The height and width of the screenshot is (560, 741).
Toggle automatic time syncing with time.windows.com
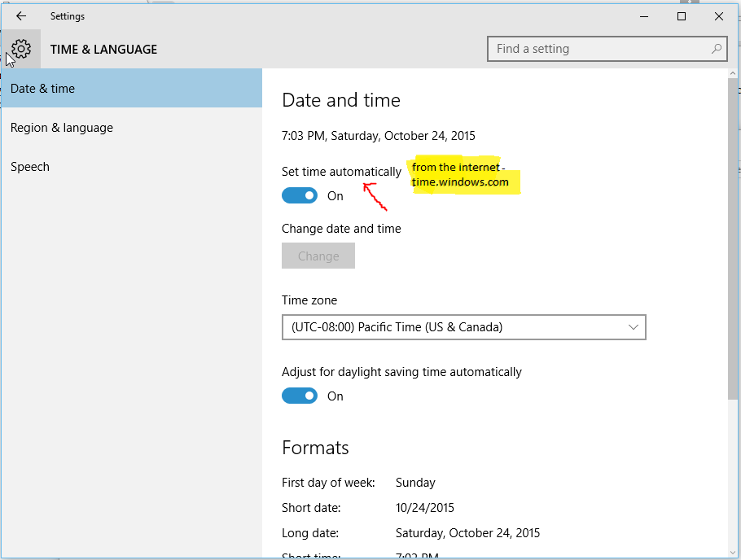coord(300,195)
